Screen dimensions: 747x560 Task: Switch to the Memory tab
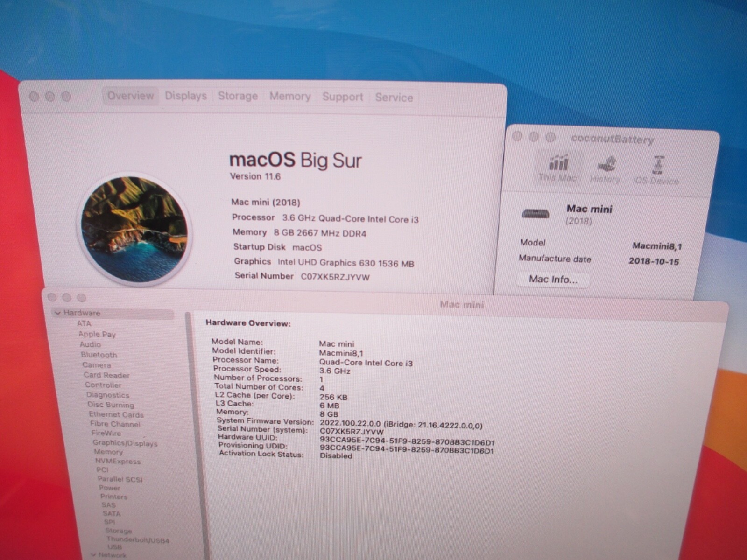[x=290, y=96]
